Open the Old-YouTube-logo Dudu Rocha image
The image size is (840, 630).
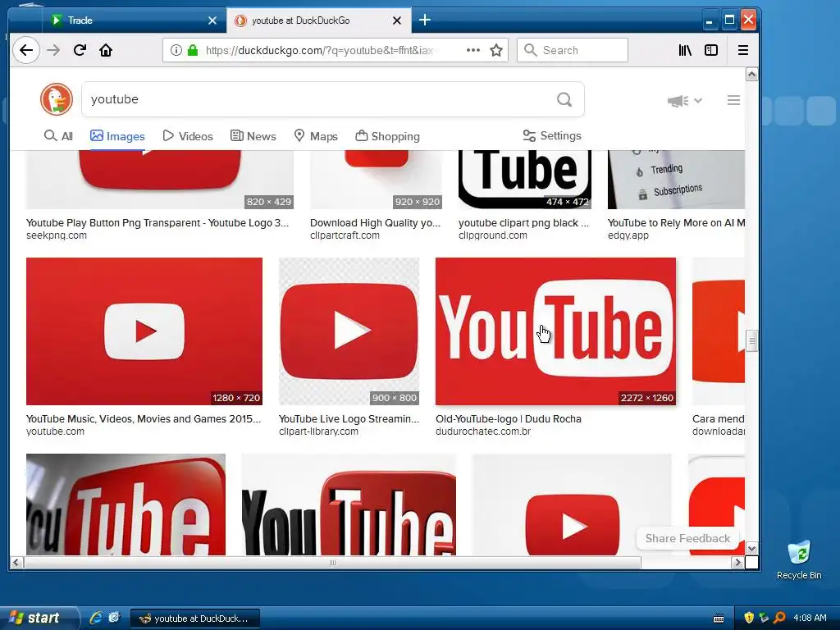pyautogui.click(x=555, y=331)
